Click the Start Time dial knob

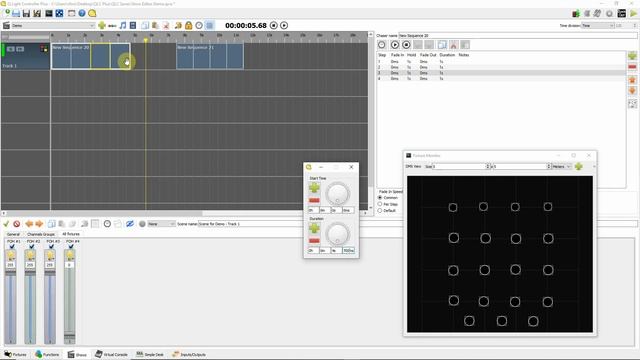[338, 193]
